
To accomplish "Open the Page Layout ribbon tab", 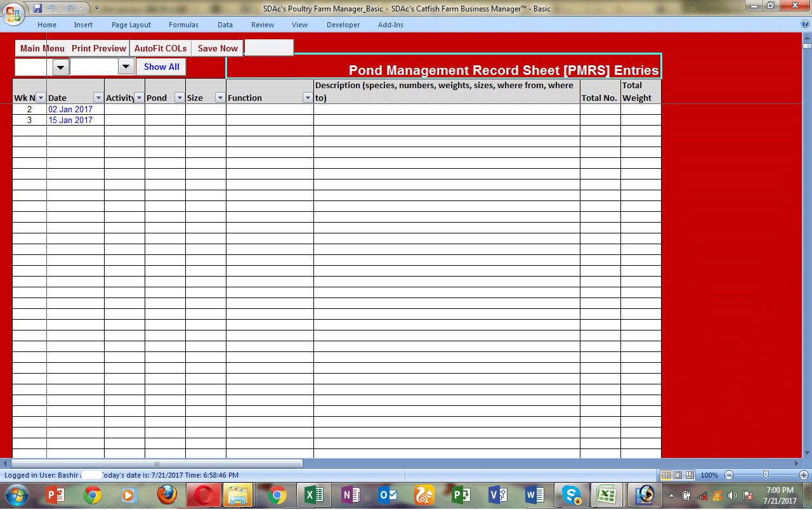I will 131,25.
